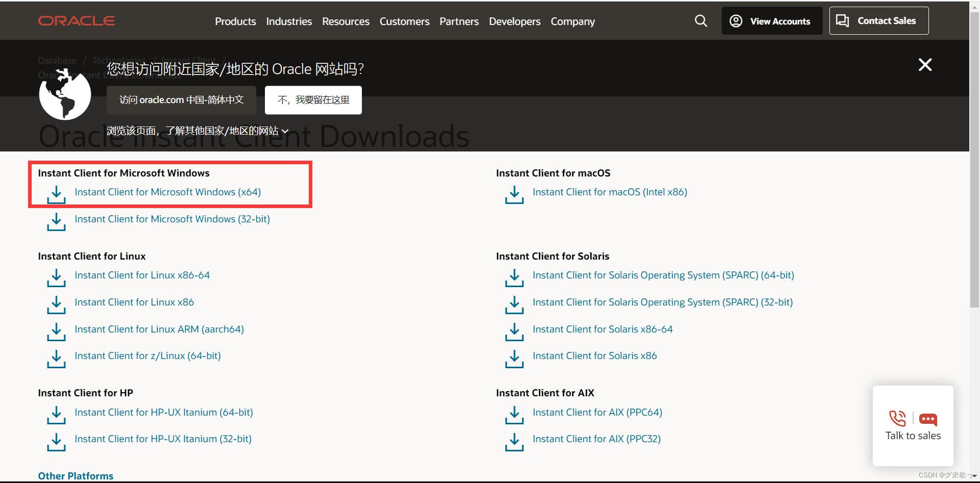Open the search magnifier icon
Viewport: 980px width, 483px height.
pyautogui.click(x=701, y=20)
